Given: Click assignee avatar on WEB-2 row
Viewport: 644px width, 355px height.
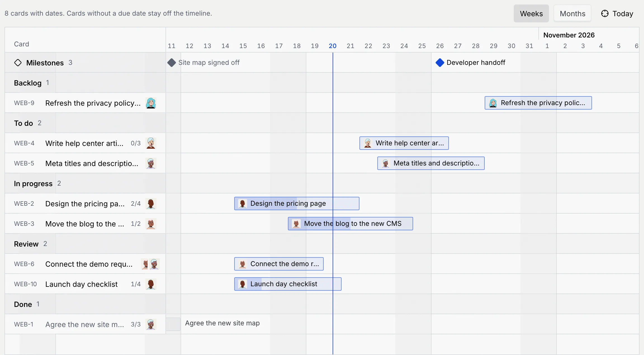Looking at the screenshot, I should [151, 203].
